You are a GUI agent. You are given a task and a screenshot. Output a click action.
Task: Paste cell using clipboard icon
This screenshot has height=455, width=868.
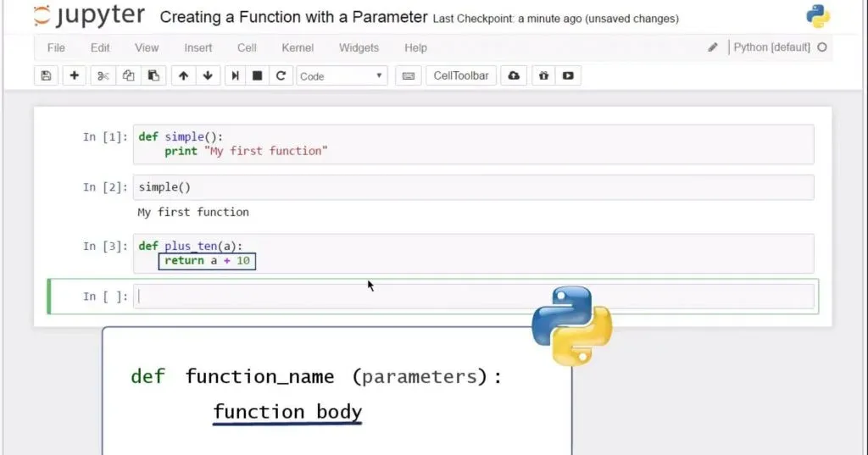[153, 75]
